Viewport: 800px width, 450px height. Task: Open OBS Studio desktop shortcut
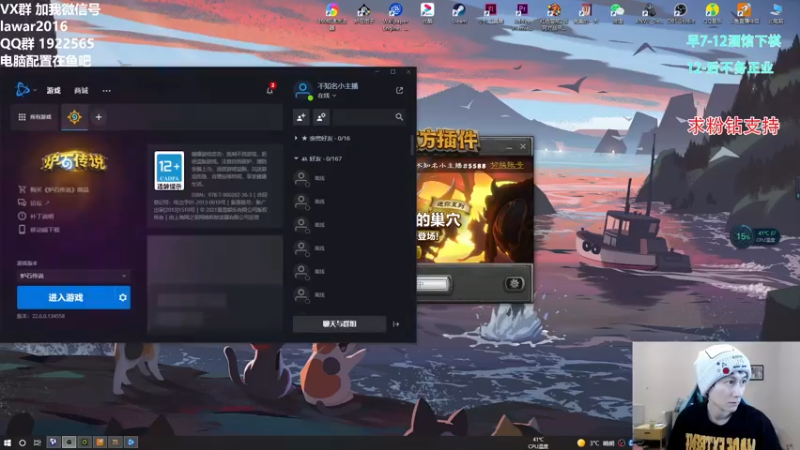tap(680, 14)
